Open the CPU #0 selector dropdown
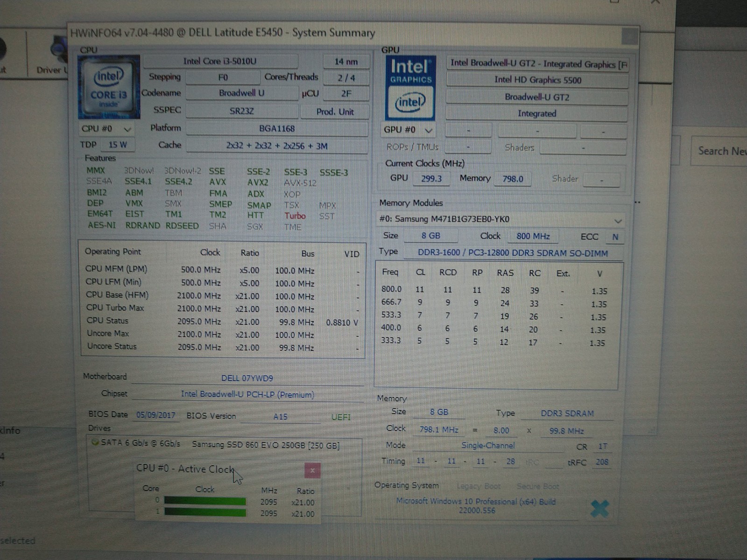This screenshot has width=747, height=560. click(x=107, y=129)
